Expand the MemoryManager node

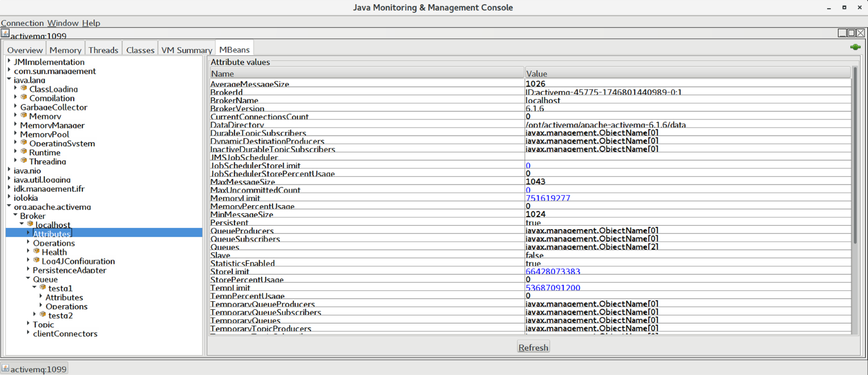click(x=16, y=124)
